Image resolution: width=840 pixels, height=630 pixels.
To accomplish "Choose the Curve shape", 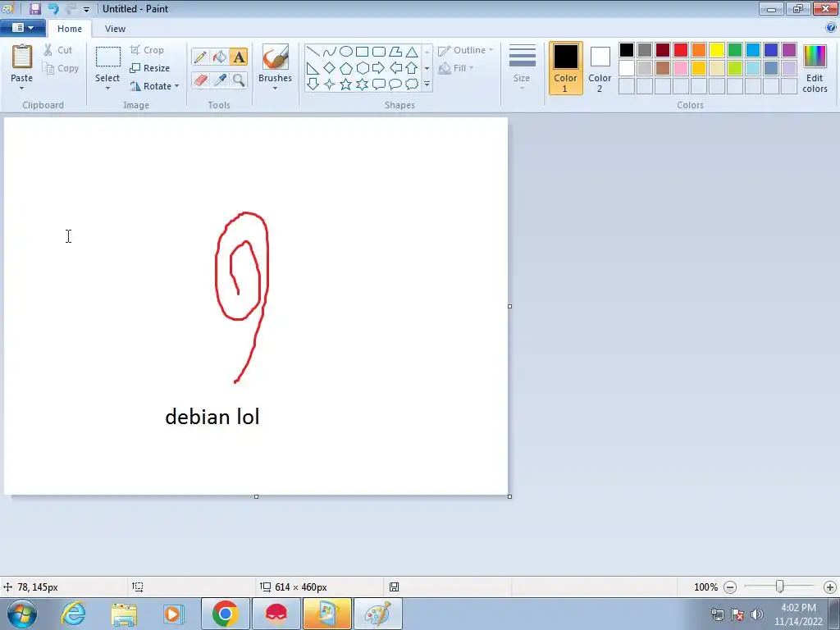I will coord(330,52).
